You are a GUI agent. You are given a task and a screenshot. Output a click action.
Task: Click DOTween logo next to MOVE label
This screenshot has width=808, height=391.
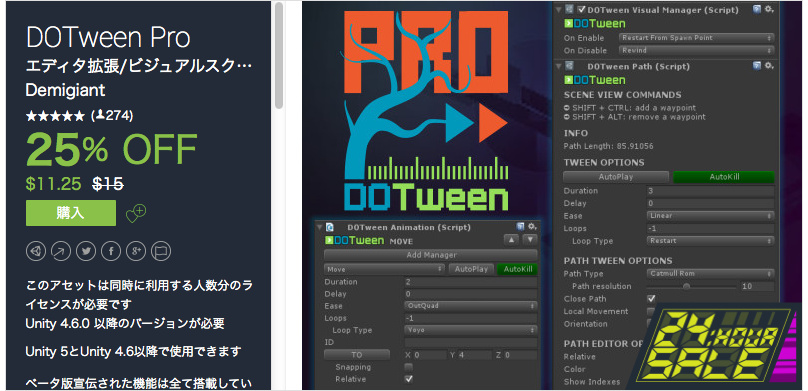(x=355, y=241)
